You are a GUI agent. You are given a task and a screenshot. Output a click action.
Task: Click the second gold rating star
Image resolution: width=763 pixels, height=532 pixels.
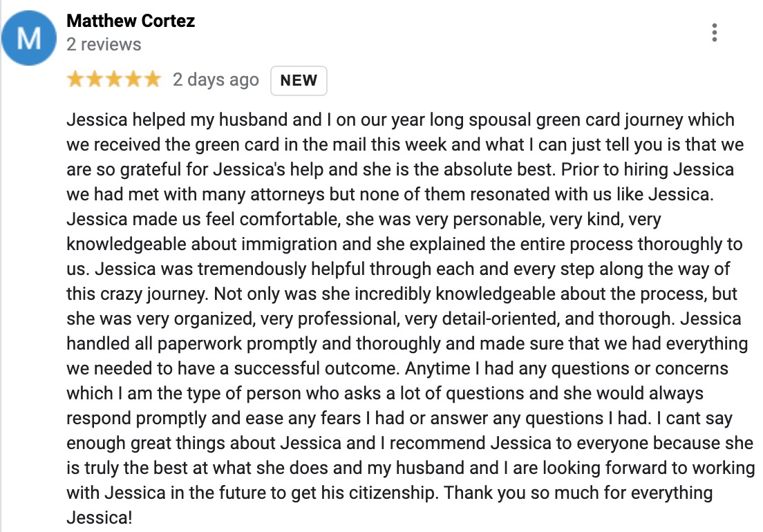pos(95,79)
